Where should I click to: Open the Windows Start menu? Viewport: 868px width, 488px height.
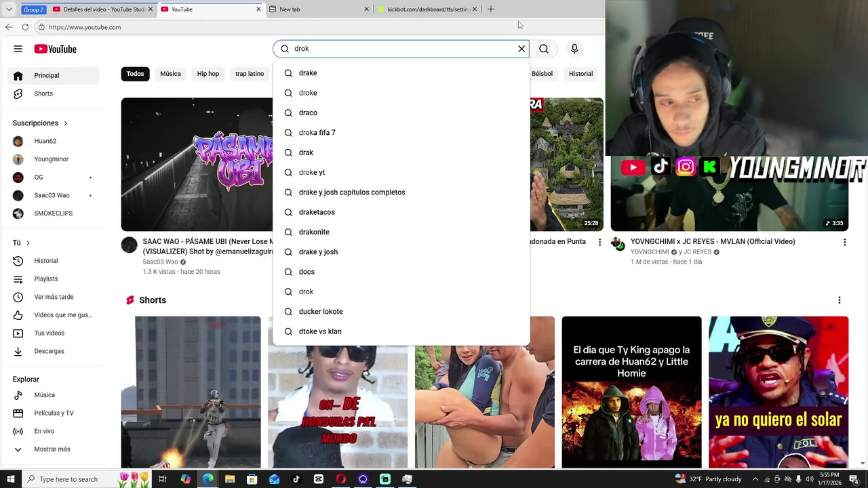tap(10, 479)
